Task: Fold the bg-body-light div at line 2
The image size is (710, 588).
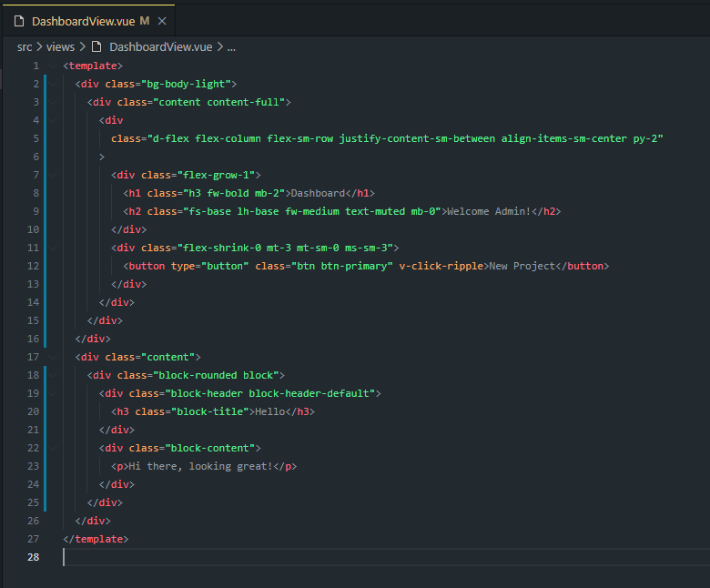Action: coord(54,84)
